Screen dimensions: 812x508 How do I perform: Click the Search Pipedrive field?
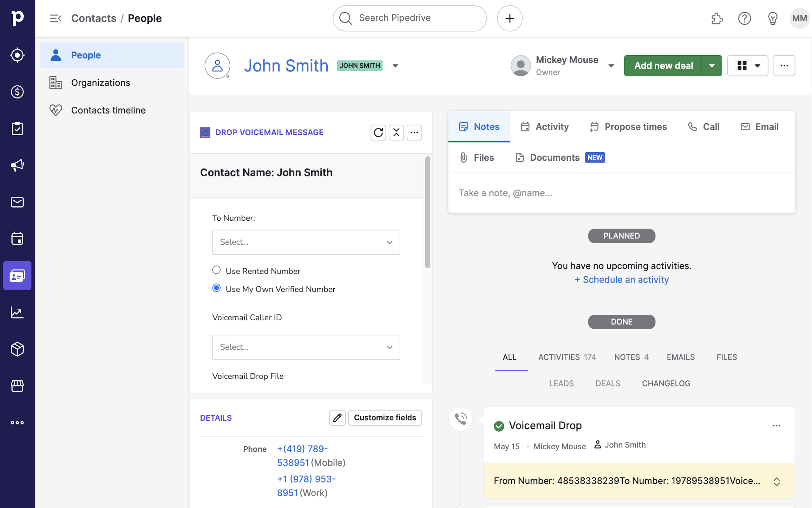pos(409,18)
